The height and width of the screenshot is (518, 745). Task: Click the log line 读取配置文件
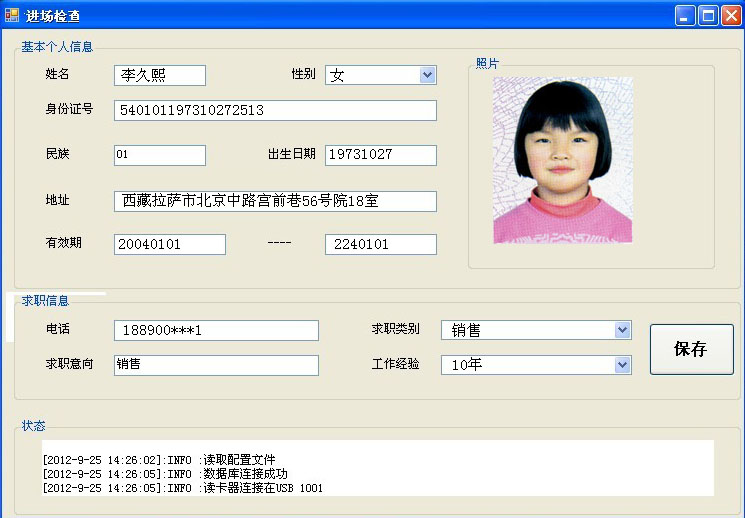click(x=159, y=460)
